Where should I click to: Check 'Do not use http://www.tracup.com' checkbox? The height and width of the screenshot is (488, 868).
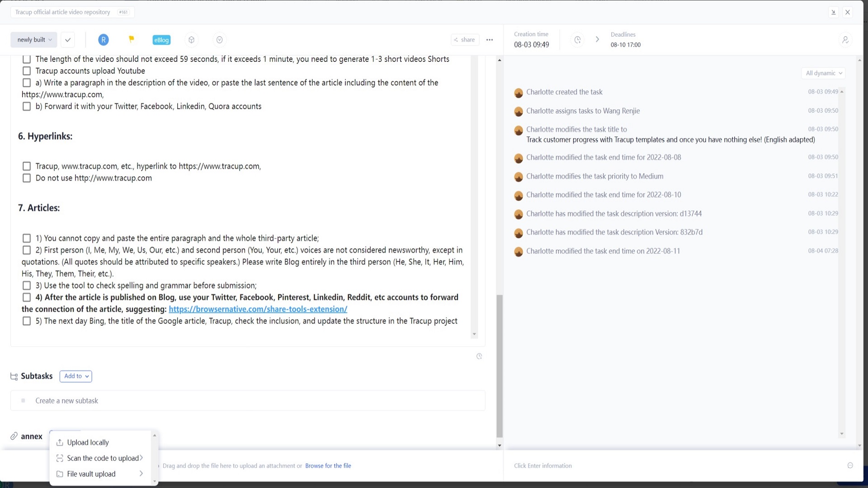point(27,178)
